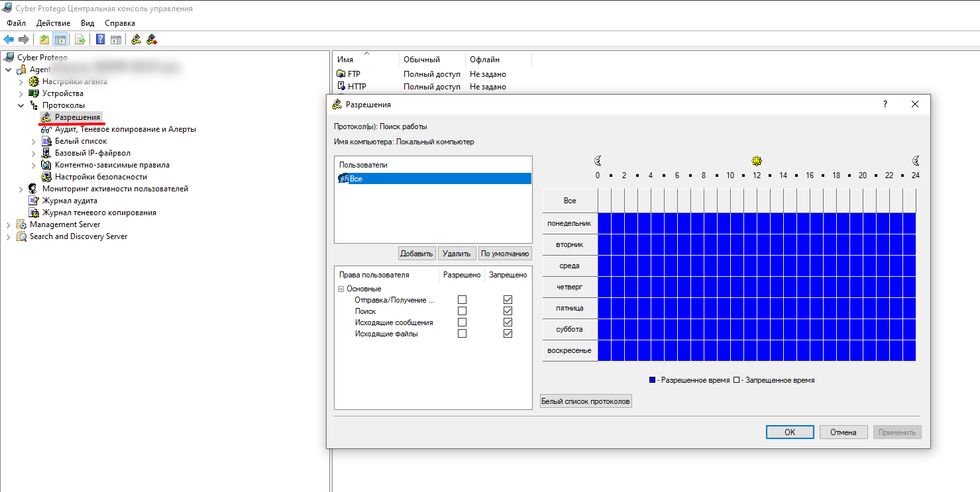Click the Agent node icon in tree
The height and width of the screenshot is (492, 980).
click(22, 70)
